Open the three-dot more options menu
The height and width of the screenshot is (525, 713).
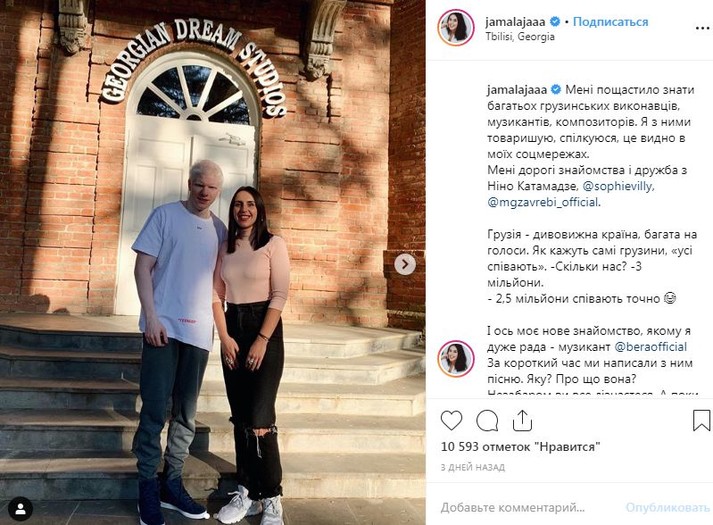click(703, 28)
